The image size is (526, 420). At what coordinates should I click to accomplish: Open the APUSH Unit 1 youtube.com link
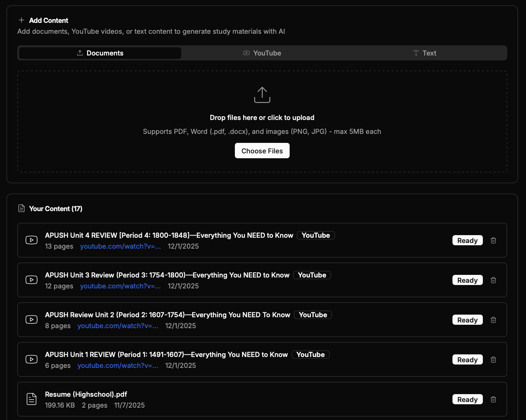click(x=117, y=366)
